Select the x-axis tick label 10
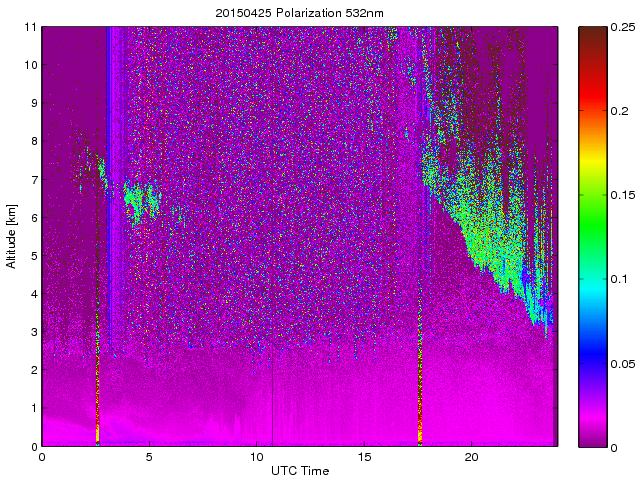This screenshot has height=480, width=640. [257, 457]
